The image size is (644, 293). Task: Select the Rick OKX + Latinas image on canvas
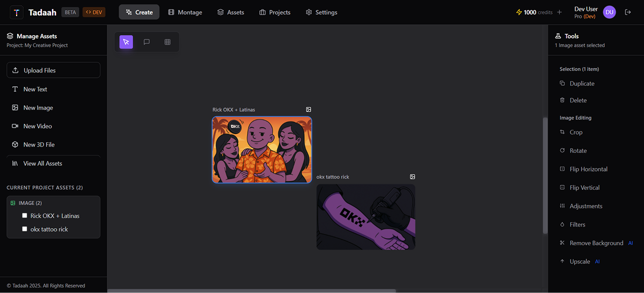pyautogui.click(x=262, y=150)
